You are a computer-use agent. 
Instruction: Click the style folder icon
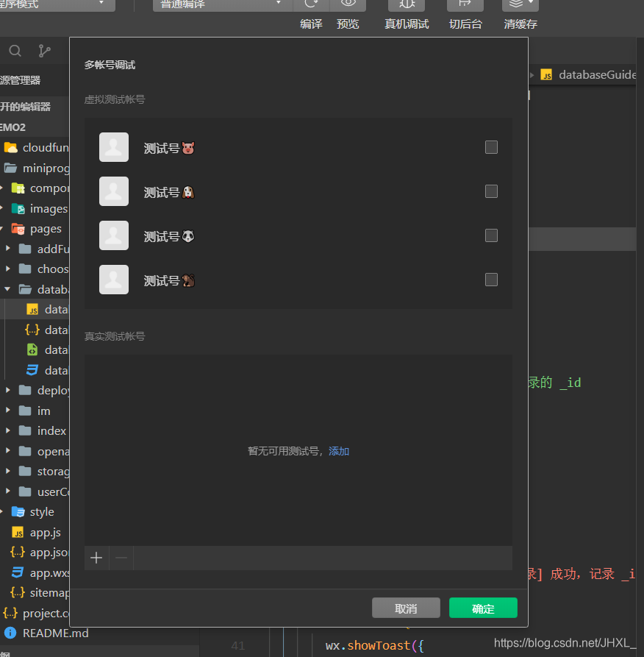pos(18,511)
